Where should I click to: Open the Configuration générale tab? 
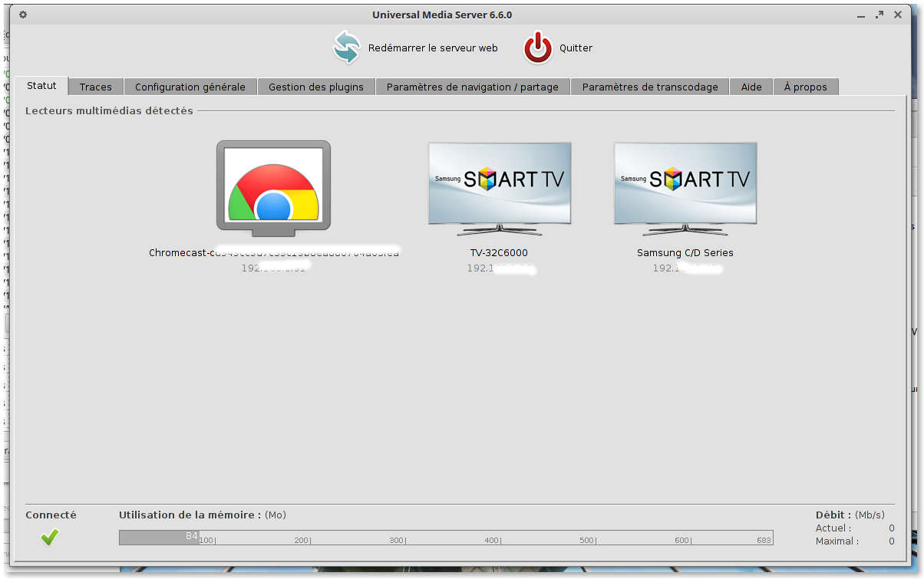(190, 87)
